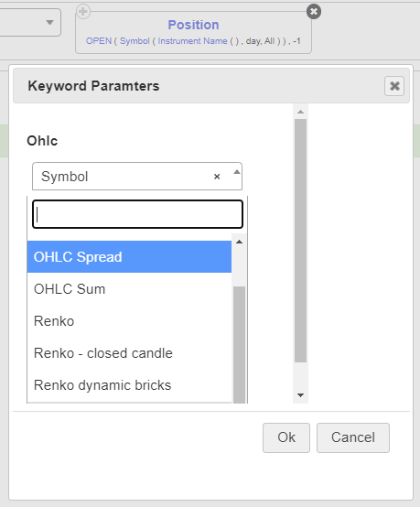Click the Cancel button
420x507 pixels.
pyautogui.click(x=353, y=437)
